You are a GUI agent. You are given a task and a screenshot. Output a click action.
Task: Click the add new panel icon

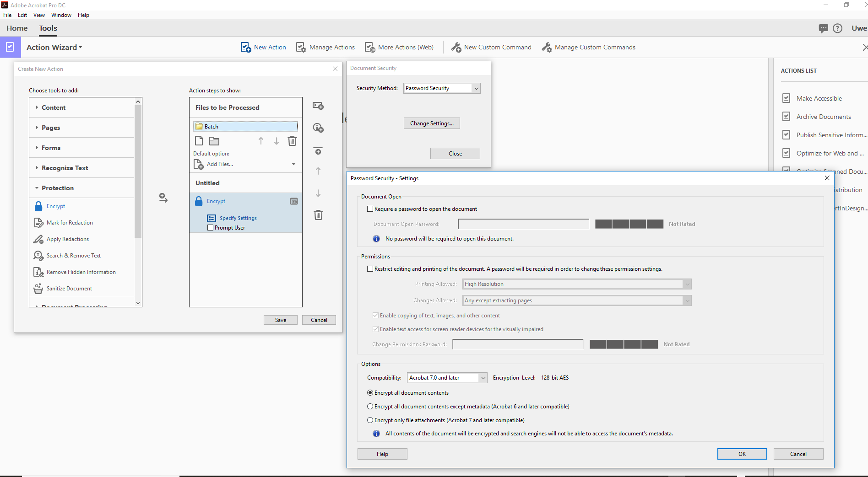[x=318, y=106]
